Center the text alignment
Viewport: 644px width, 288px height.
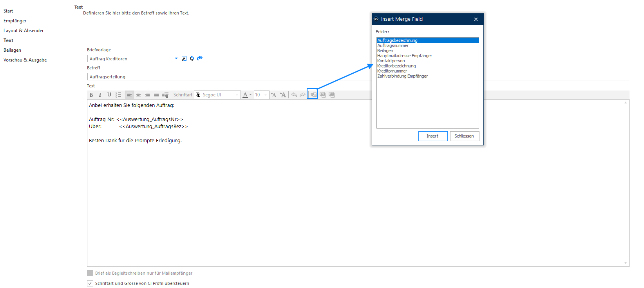pyautogui.click(x=138, y=95)
